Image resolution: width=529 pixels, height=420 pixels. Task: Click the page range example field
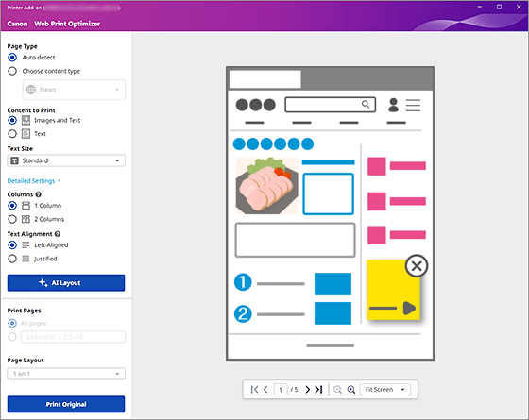click(73, 337)
